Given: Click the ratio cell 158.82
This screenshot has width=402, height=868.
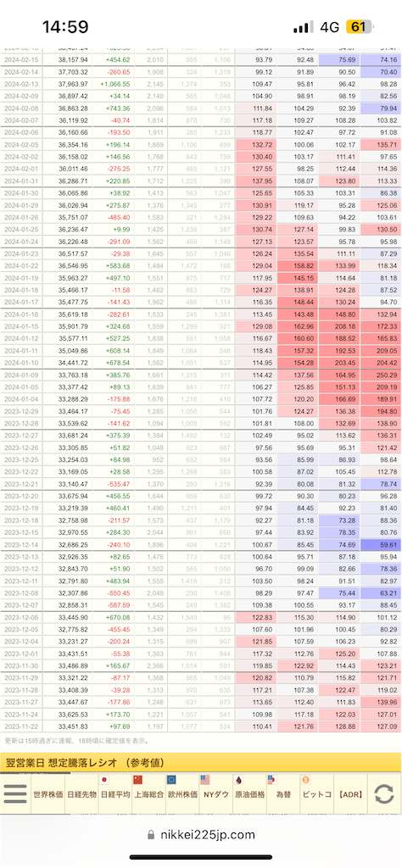Looking at the screenshot, I should point(298,265).
